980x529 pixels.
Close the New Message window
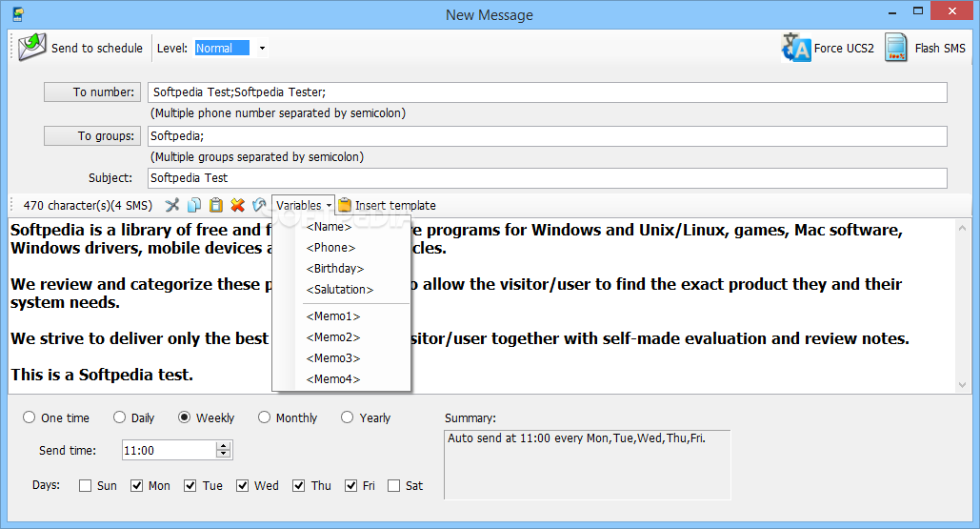pyautogui.click(x=952, y=10)
